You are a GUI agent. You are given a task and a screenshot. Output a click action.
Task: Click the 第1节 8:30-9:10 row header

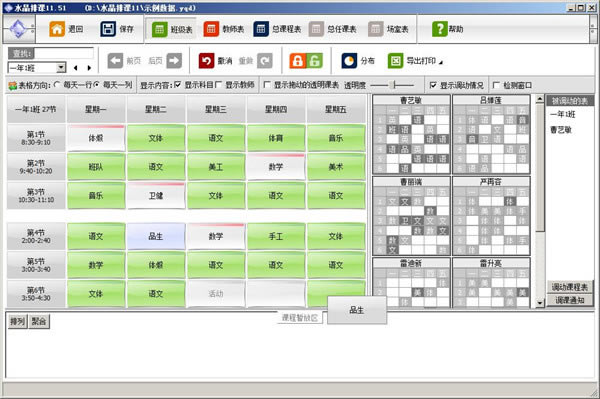pyautogui.click(x=36, y=138)
